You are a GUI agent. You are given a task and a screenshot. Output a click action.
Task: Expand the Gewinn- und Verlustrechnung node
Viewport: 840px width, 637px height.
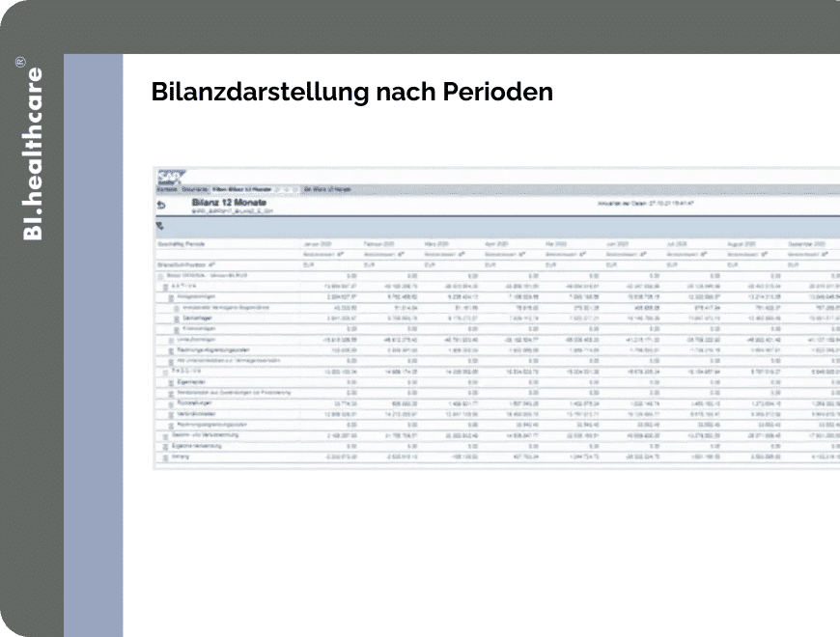coord(165,436)
